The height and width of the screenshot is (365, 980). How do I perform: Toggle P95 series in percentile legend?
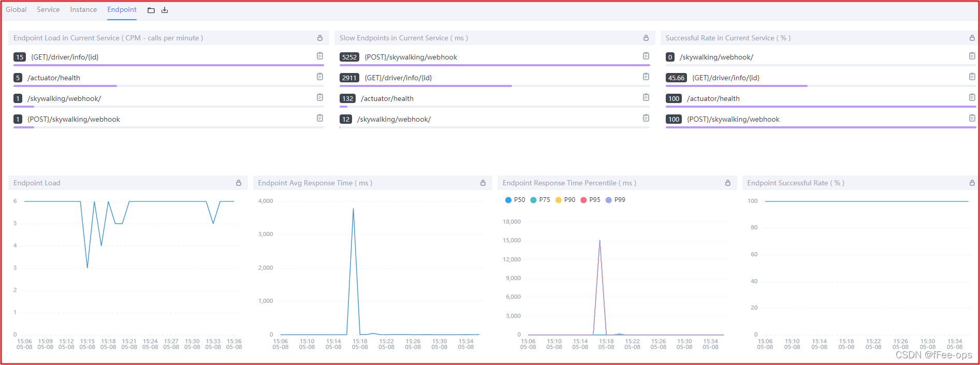point(590,200)
